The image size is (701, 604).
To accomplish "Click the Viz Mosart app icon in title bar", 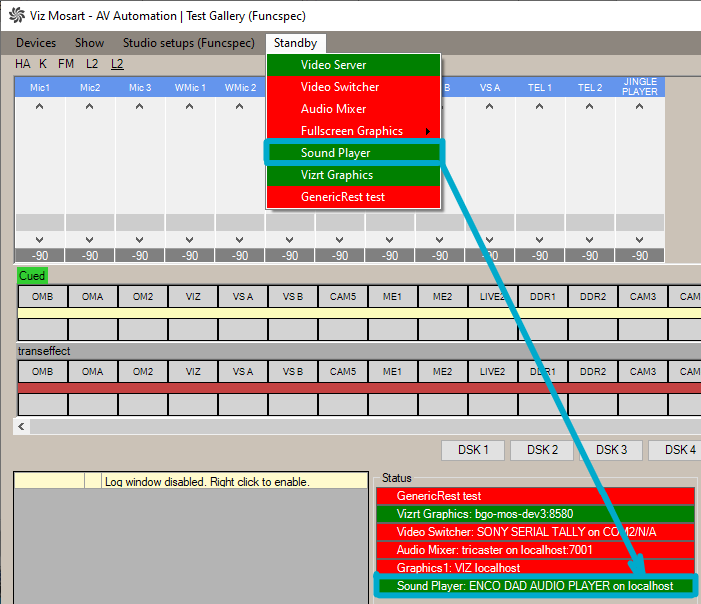I will coord(15,16).
